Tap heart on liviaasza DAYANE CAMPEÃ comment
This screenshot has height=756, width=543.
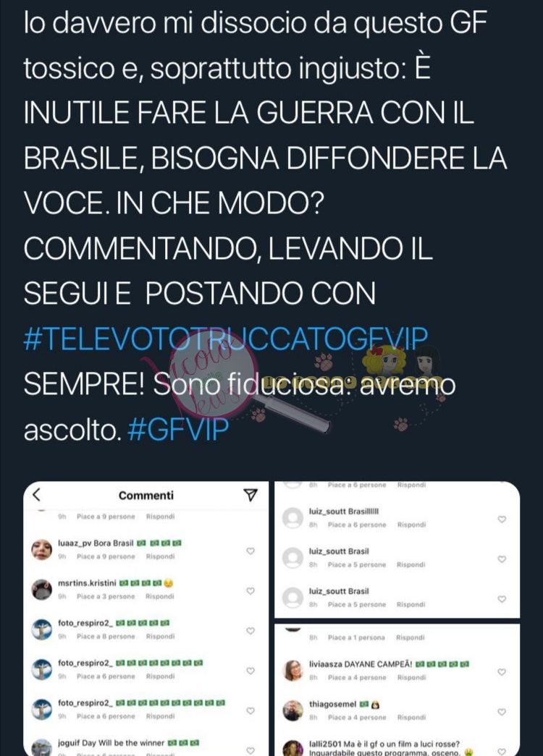coord(502,671)
